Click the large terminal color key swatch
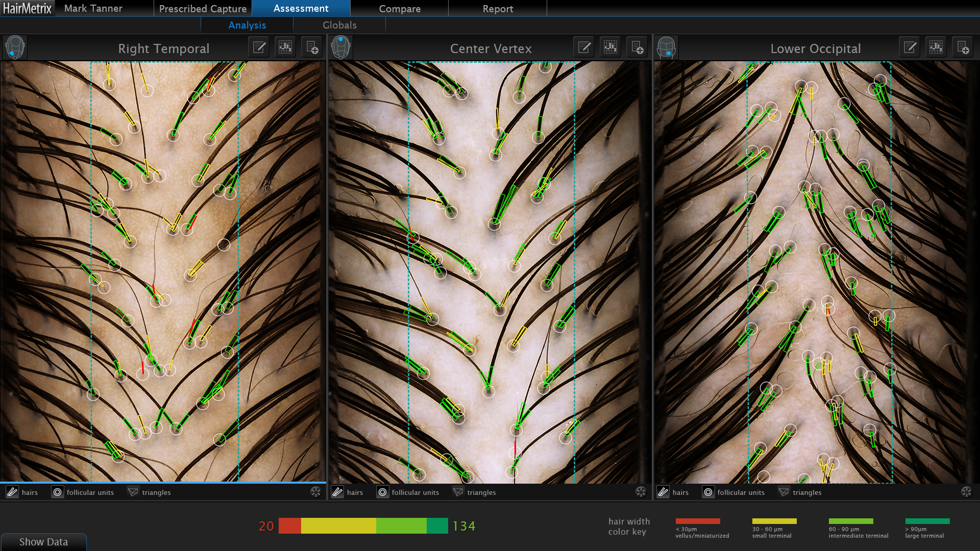980x551 pixels. click(927, 521)
